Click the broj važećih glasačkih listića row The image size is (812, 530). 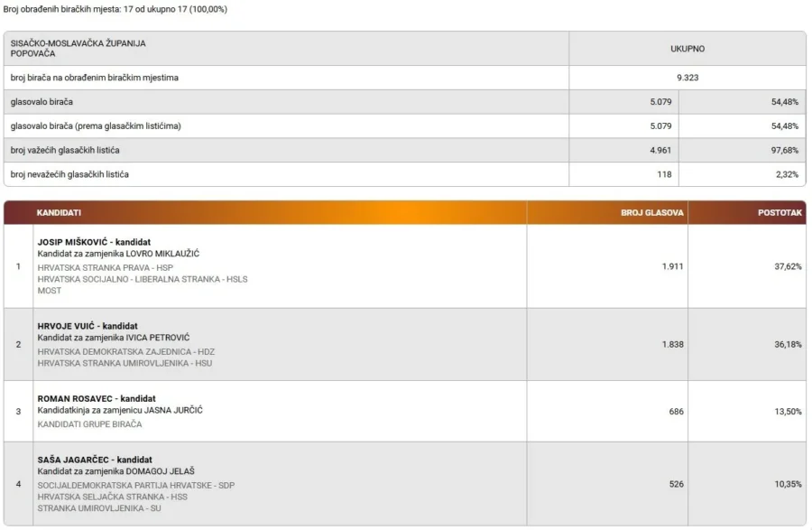(x=404, y=150)
